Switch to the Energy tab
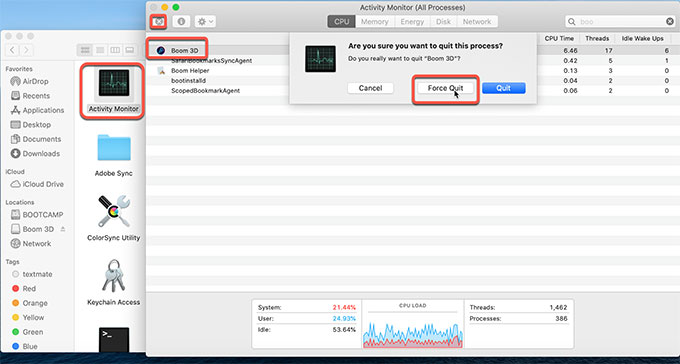 (x=412, y=22)
